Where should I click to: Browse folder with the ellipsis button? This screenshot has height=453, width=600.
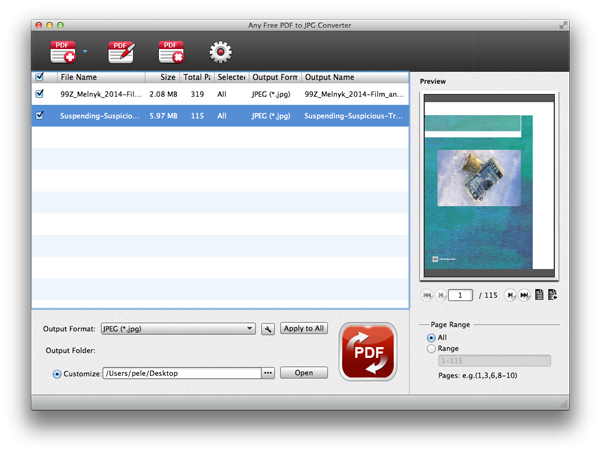click(x=268, y=373)
